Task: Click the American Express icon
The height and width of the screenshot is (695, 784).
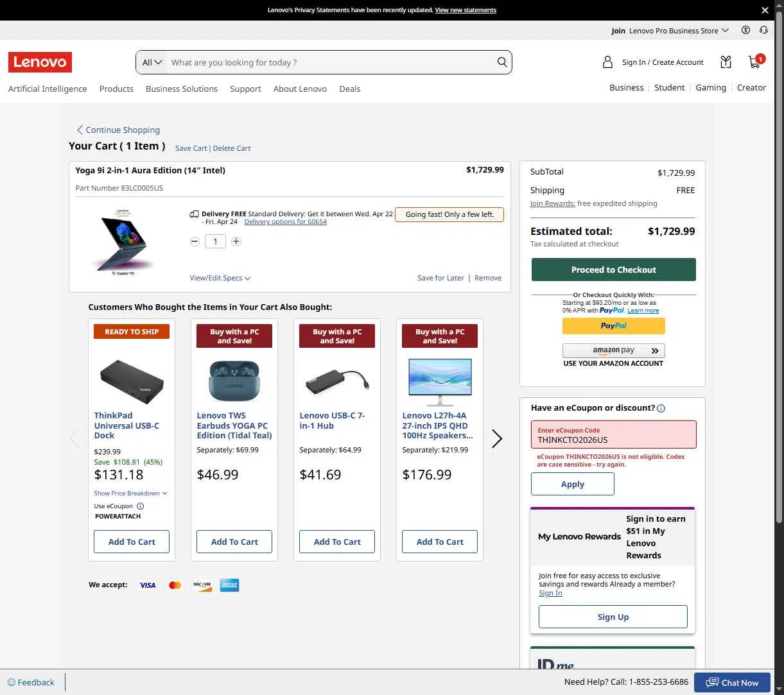Action: point(229,585)
